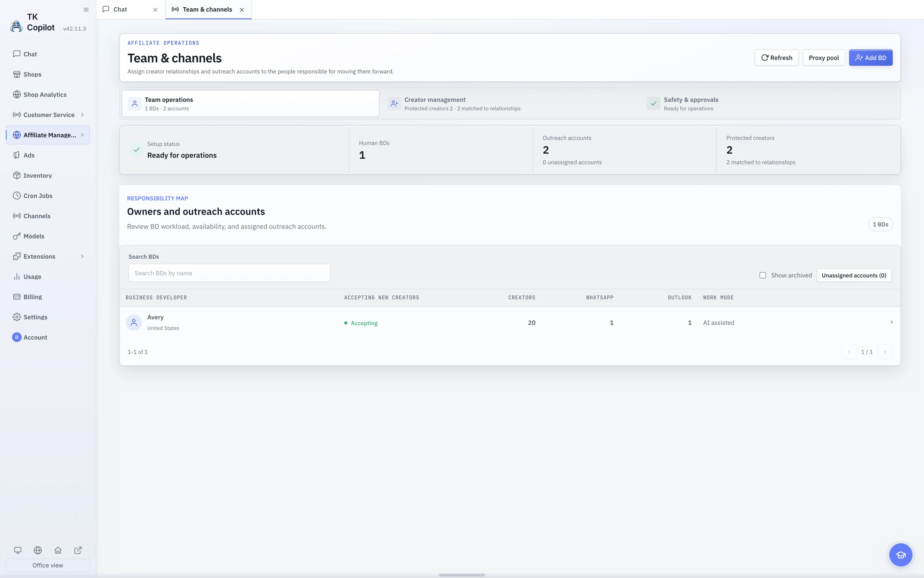Focus the Search BDs by name field

point(229,273)
